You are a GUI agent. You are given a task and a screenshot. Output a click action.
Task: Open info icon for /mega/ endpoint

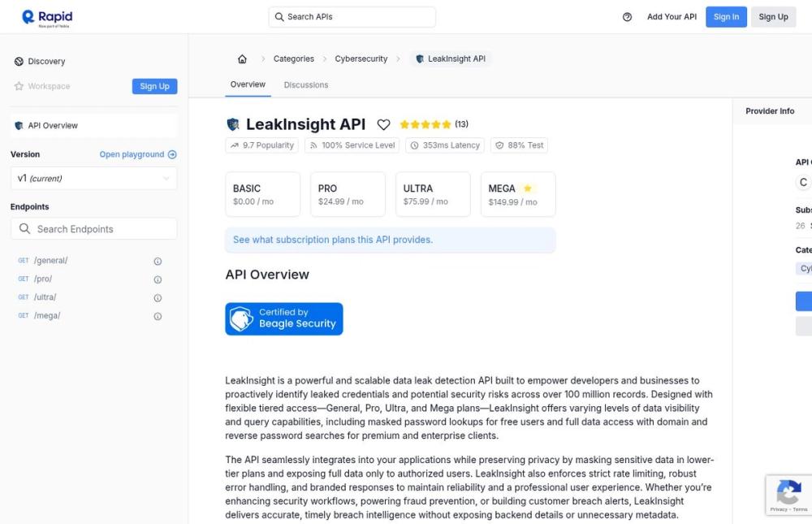click(x=158, y=316)
